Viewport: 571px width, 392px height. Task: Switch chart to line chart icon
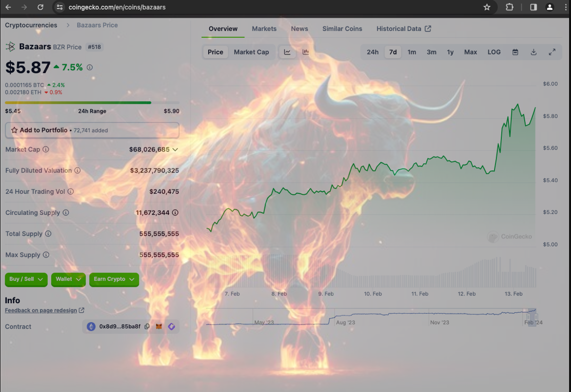[287, 52]
